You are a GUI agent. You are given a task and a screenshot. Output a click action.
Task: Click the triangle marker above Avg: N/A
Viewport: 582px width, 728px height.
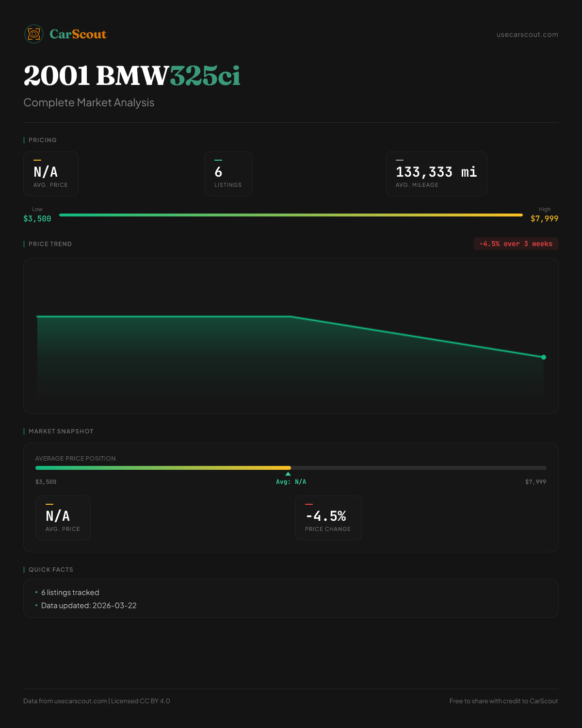(288, 474)
